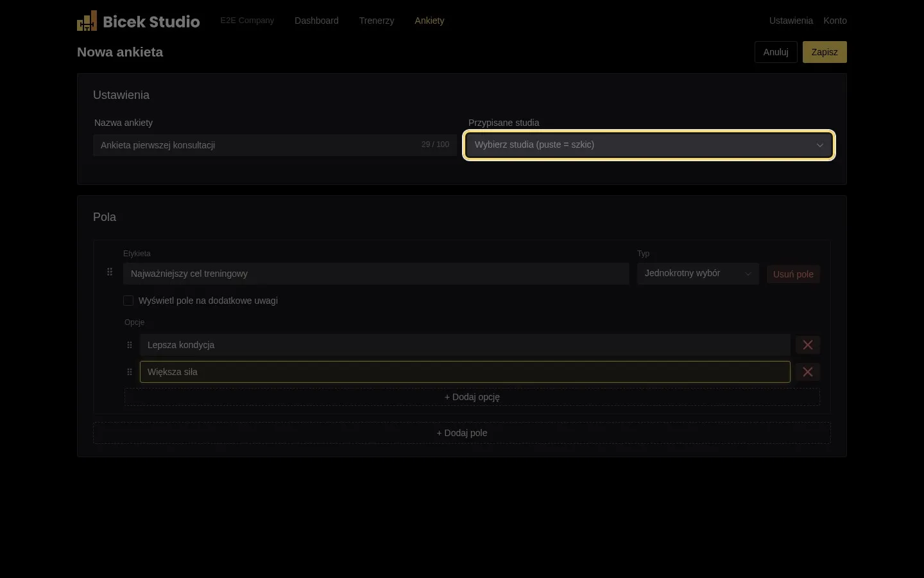Screen dimensions: 924x578
Task: Click the Nowa ankieta page heading
Action: 120,52
